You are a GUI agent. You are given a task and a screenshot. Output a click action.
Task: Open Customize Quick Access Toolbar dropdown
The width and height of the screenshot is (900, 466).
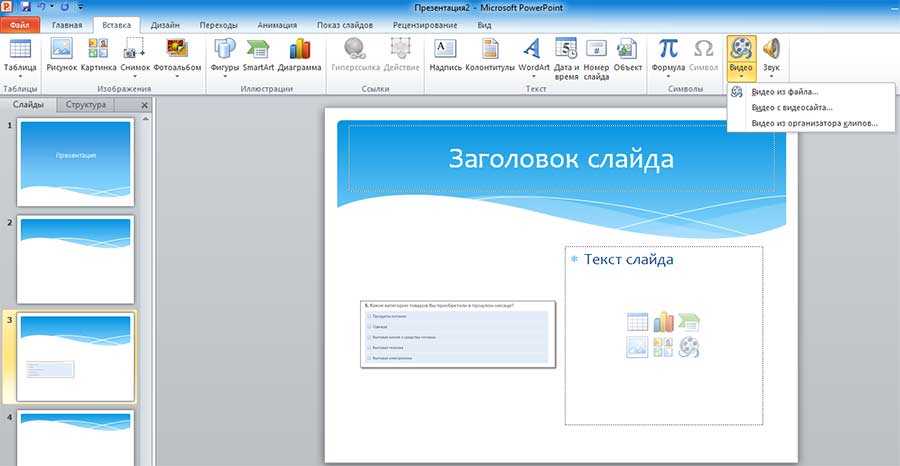pos(80,7)
